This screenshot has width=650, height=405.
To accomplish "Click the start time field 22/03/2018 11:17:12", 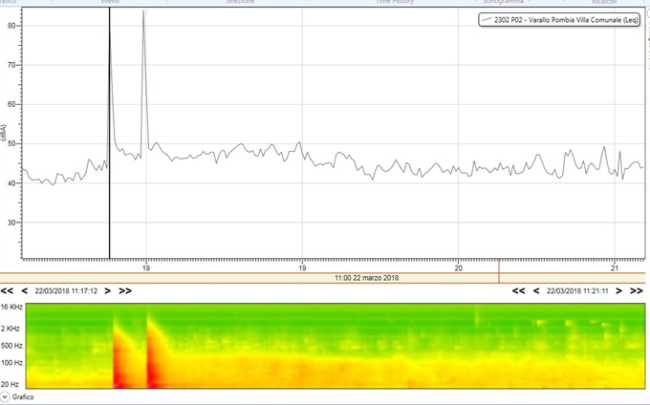I will [66, 290].
